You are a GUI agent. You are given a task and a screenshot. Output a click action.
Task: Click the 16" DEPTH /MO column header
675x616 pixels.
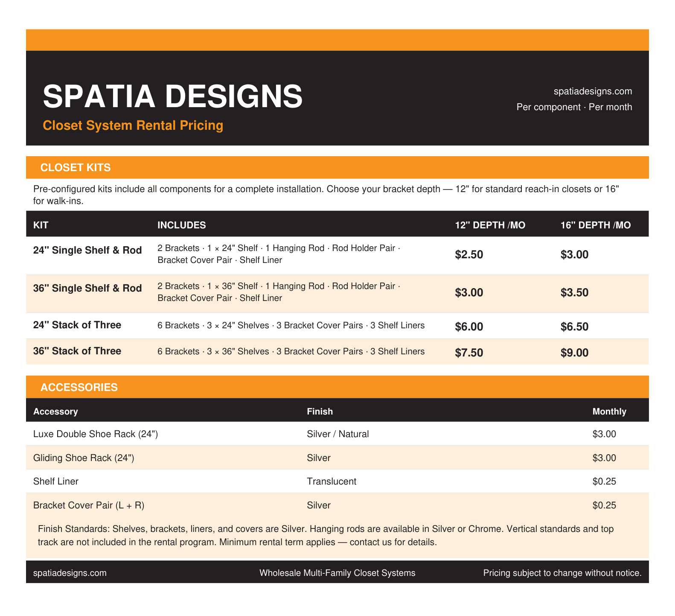[x=595, y=225]
